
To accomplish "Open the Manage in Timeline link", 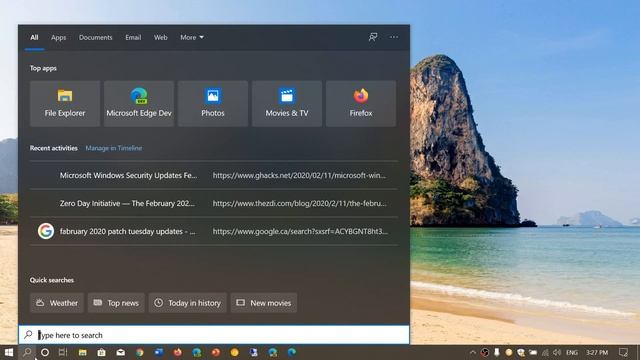I will tap(114, 148).
